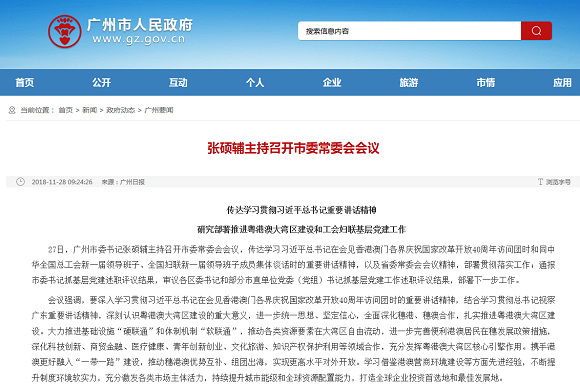Click the www.gz.gov.cn site title text
Image resolution: width=580 pixels, height=389 pixels.
(x=139, y=39)
